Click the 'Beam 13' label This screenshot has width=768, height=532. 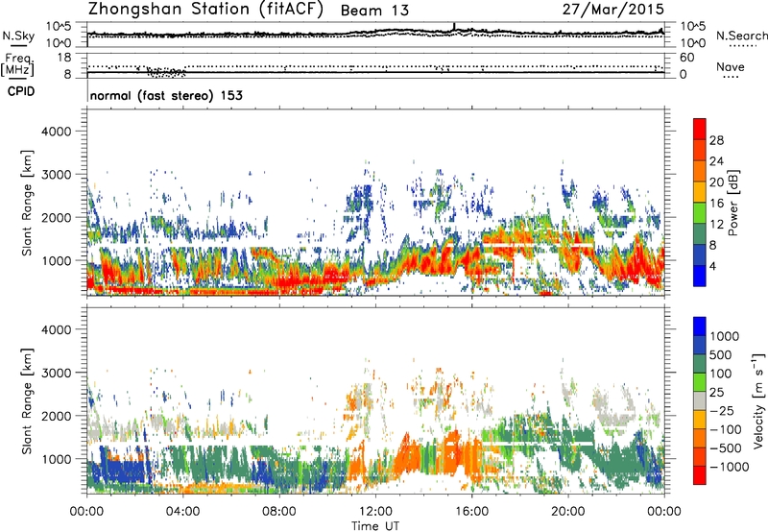tap(374, 11)
